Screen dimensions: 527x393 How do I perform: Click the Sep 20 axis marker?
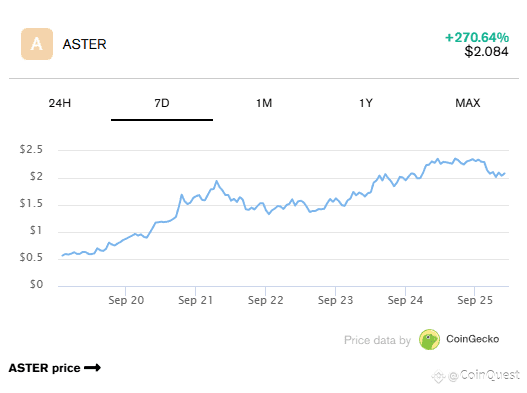pyautogui.click(x=126, y=300)
